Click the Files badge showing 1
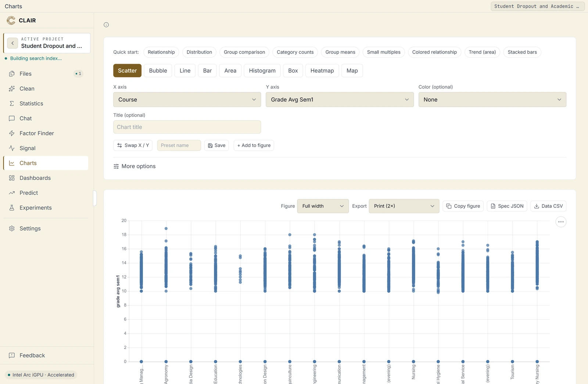 [x=78, y=74]
